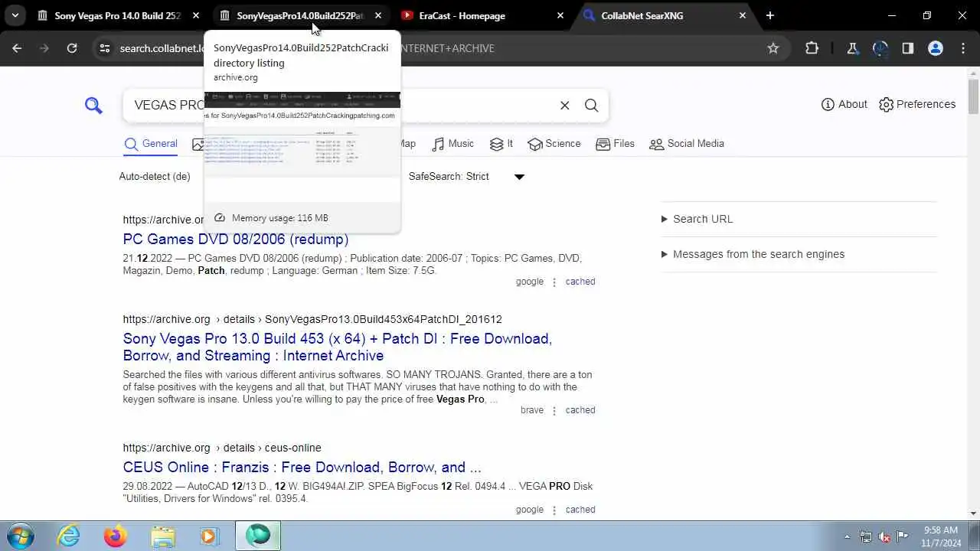Bookmark this page with the star icon

[773, 48]
